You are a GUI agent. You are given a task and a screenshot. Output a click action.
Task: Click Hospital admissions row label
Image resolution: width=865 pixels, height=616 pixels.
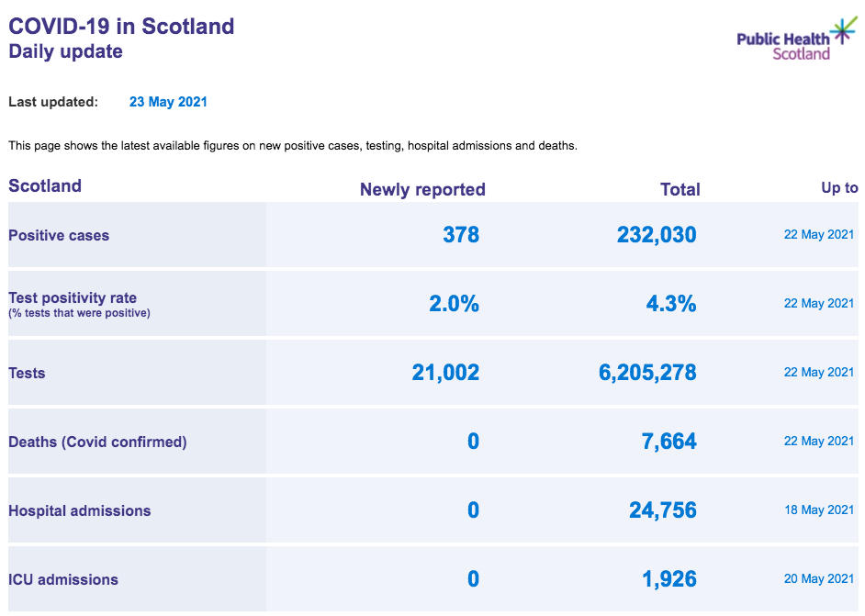click(x=80, y=511)
